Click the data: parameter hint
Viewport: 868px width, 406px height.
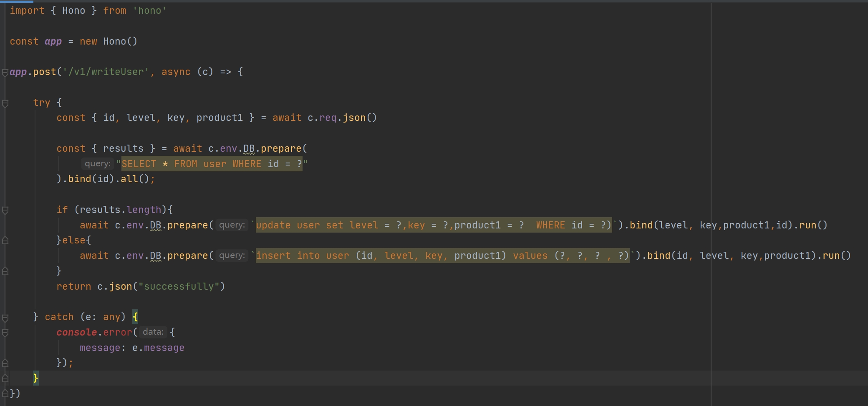pos(153,332)
